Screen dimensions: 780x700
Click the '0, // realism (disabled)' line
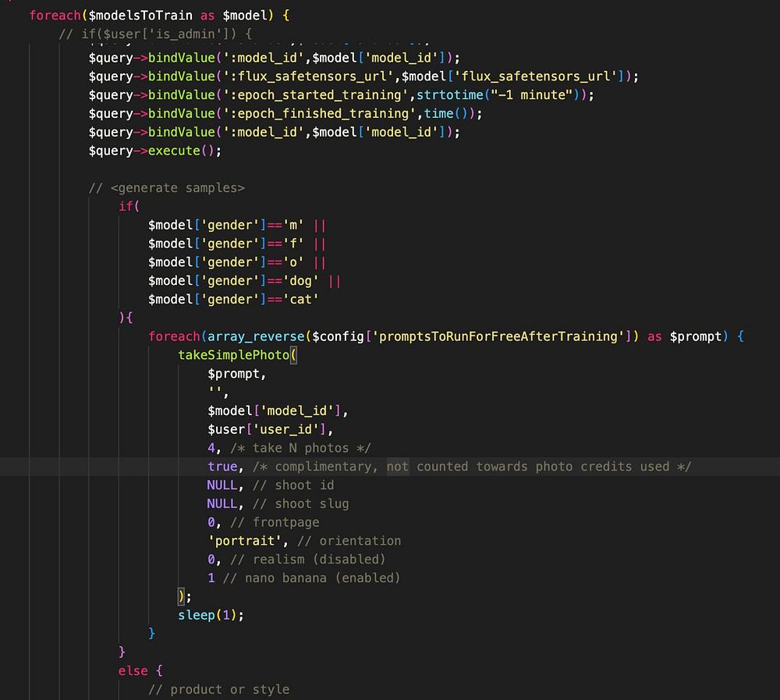coord(296,560)
